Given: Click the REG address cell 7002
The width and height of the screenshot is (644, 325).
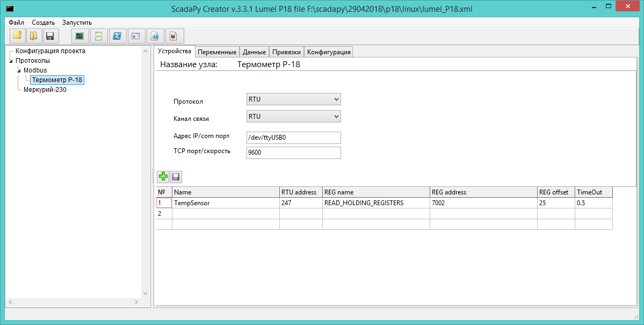Looking at the screenshot, I should coord(484,203).
